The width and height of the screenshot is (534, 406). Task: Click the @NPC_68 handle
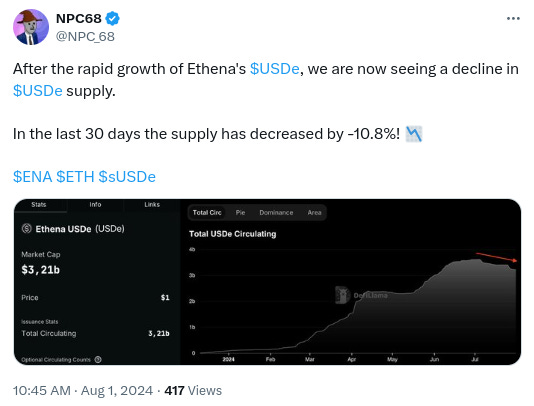coord(85,36)
